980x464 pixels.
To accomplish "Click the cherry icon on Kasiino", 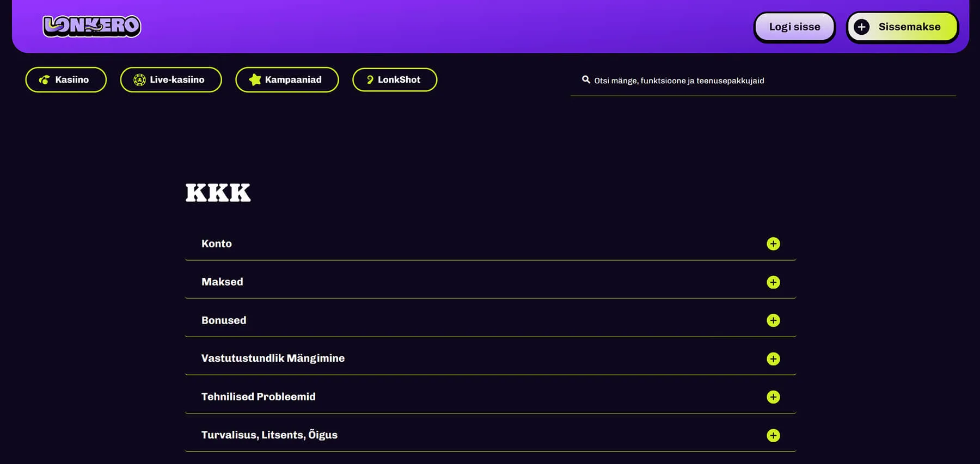I will [45, 80].
